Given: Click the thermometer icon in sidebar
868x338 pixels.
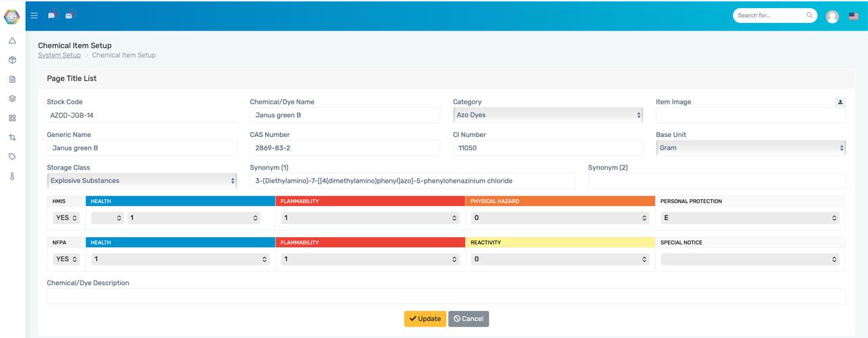Looking at the screenshot, I should pyautogui.click(x=12, y=176).
